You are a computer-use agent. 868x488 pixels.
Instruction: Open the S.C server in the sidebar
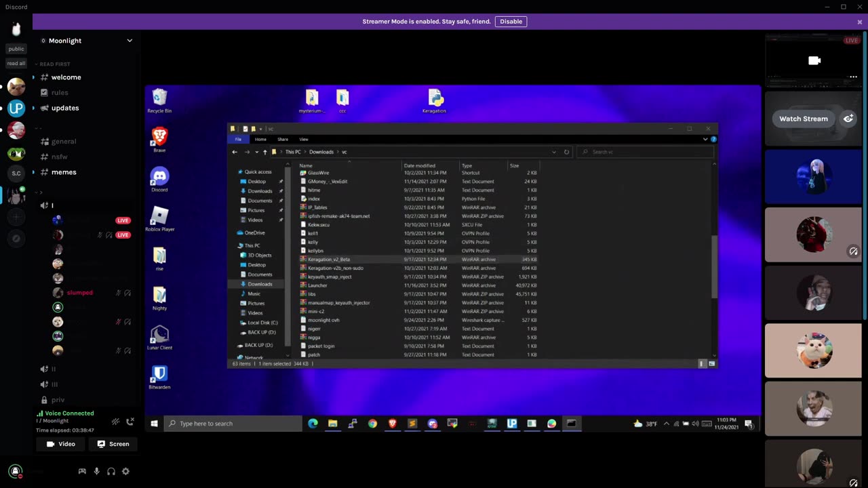click(16, 174)
